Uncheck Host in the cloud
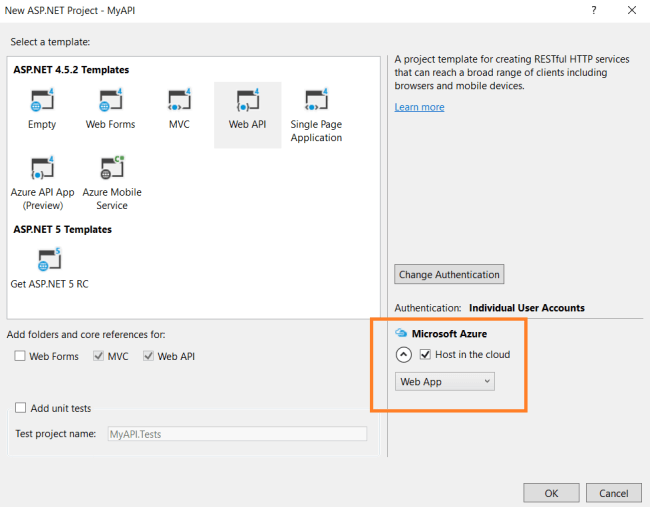Screen dimensions: 650x507 426,355
